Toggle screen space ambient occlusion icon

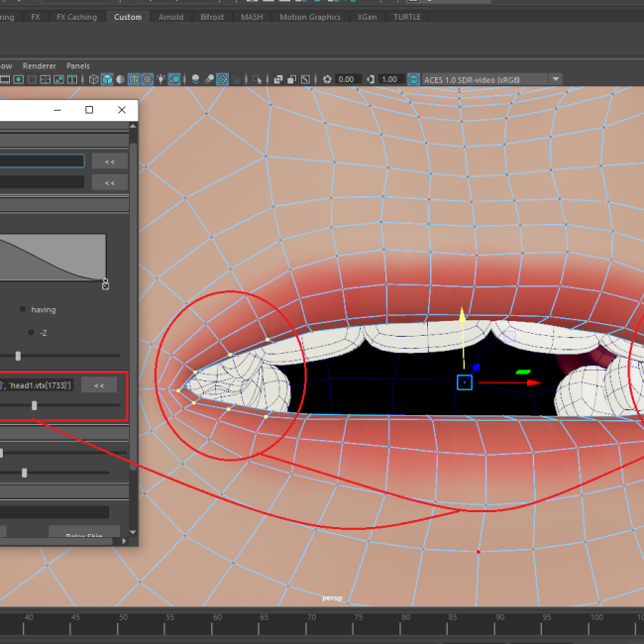(195, 79)
